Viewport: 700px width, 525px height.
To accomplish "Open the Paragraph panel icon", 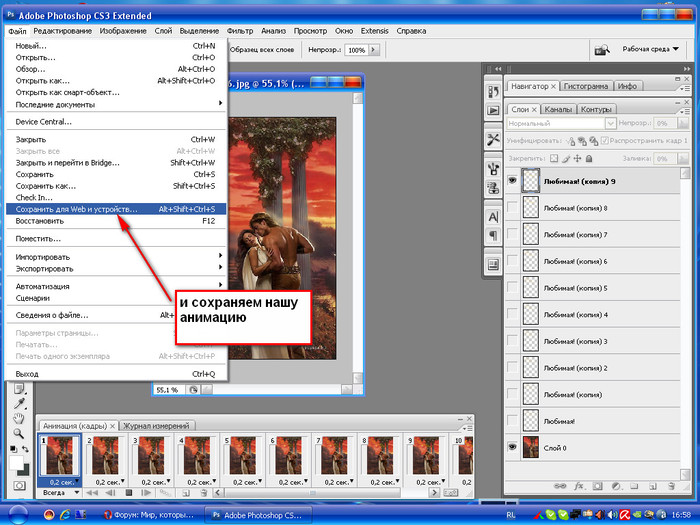I will [493, 235].
